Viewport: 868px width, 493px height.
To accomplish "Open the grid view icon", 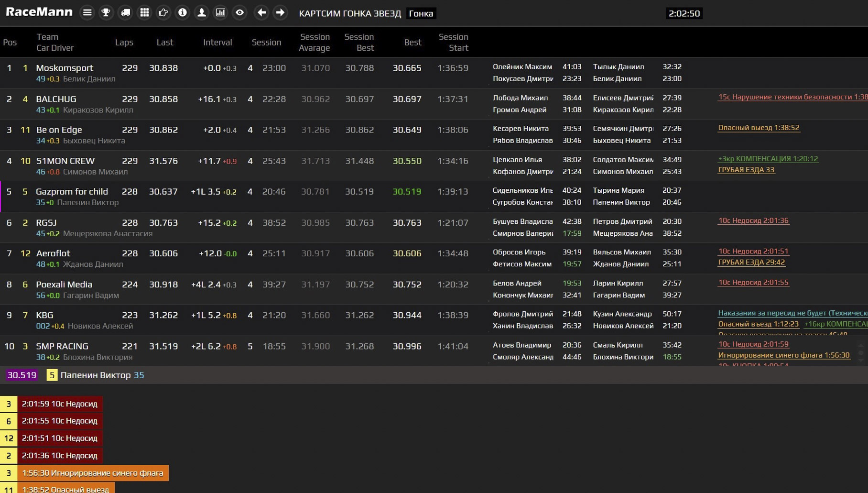I will pyautogui.click(x=144, y=13).
